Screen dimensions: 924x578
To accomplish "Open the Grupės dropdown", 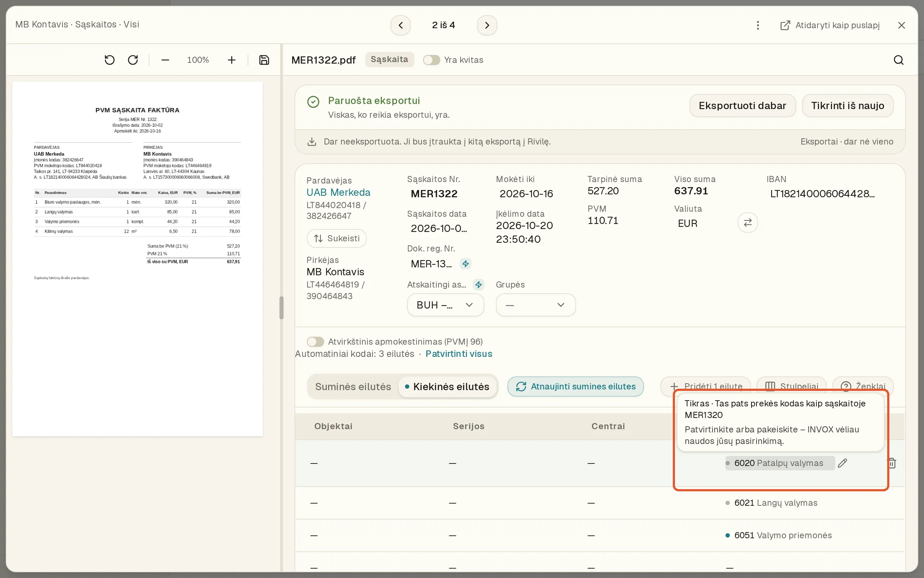I will [535, 305].
